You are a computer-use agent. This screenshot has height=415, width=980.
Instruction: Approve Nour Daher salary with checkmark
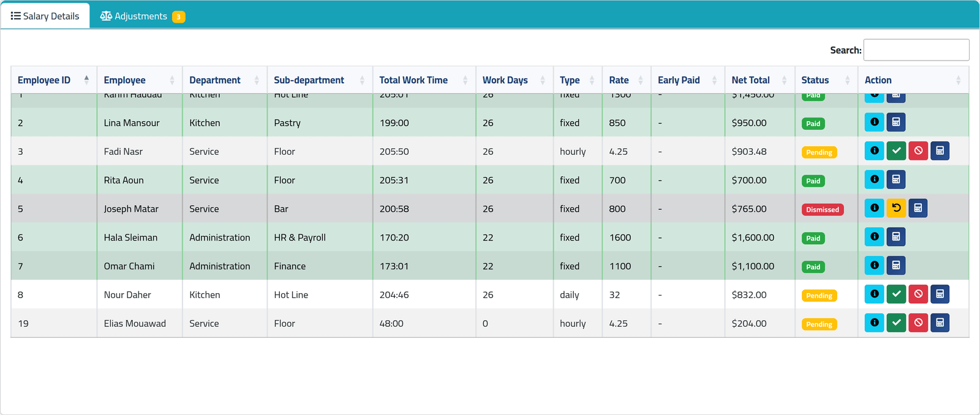[x=896, y=294]
